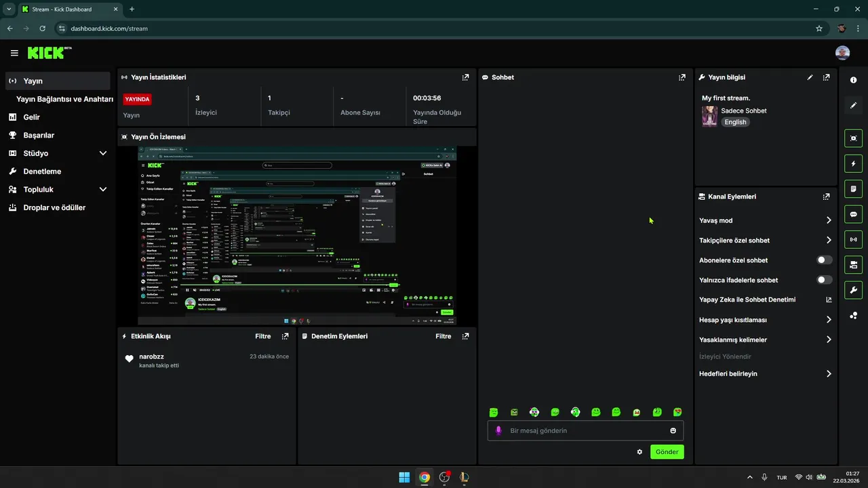Viewport: 868px width, 488px height.
Task: Click the green Gönder button
Action: coord(667,451)
